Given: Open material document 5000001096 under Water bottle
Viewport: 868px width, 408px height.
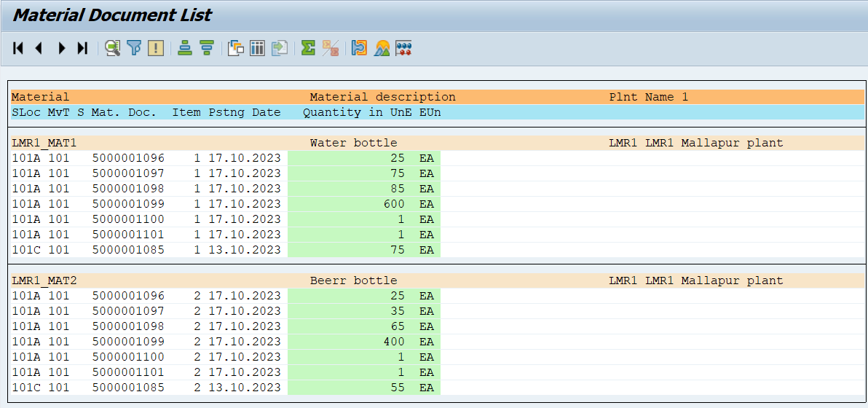Looking at the screenshot, I should (x=128, y=158).
